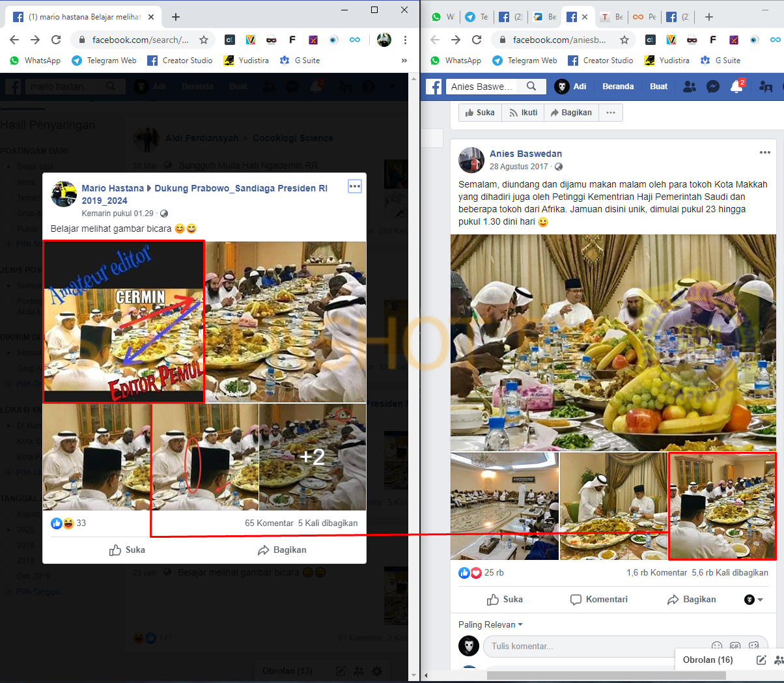Insert a GIF in the comment box
Image resolution: width=784 pixels, height=683 pixels.
point(735,646)
